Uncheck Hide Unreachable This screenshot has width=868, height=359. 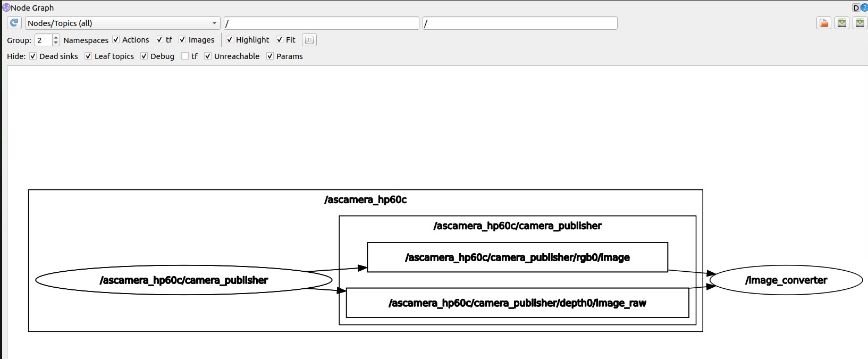tap(208, 56)
